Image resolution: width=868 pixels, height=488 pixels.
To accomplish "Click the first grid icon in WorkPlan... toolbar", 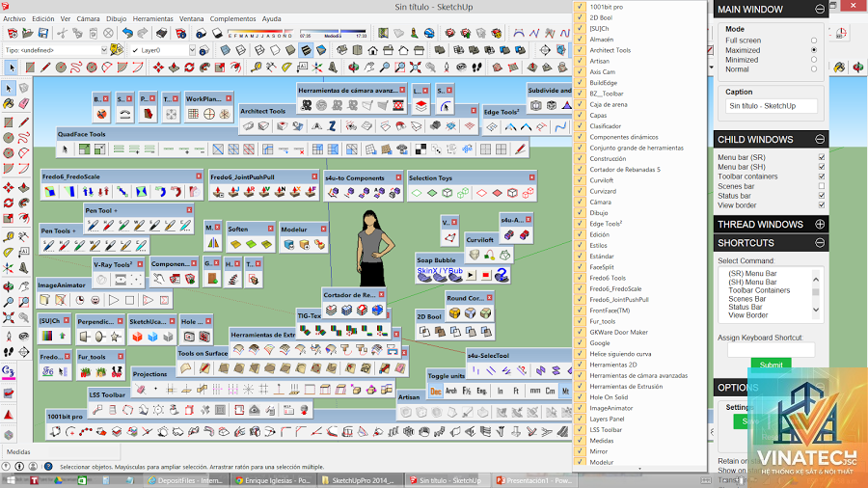I will (193, 114).
